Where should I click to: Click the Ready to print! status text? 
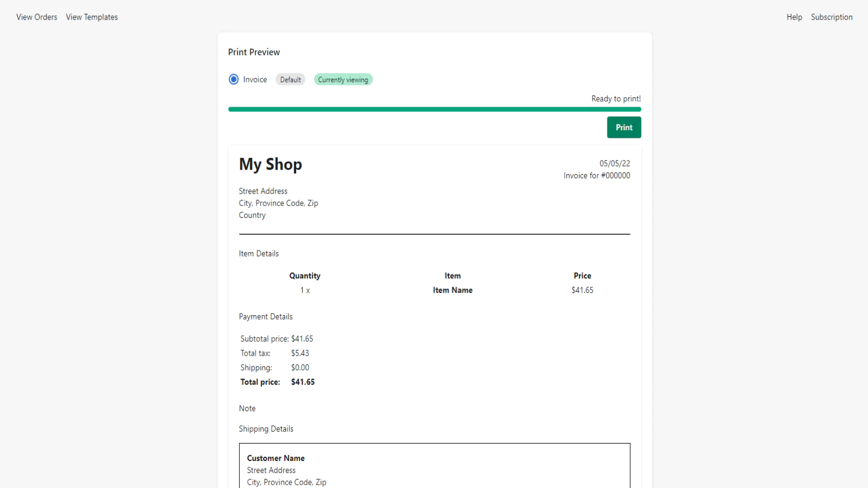point(616,99)
